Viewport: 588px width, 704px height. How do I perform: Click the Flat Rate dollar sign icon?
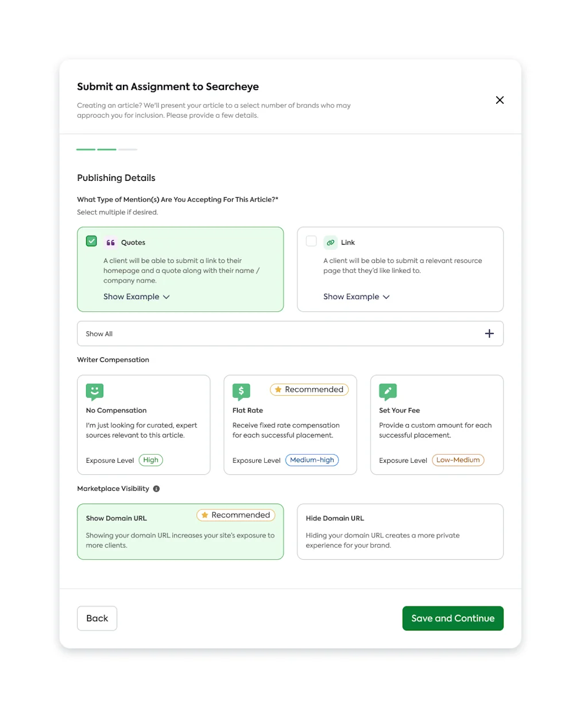(241, 392)
